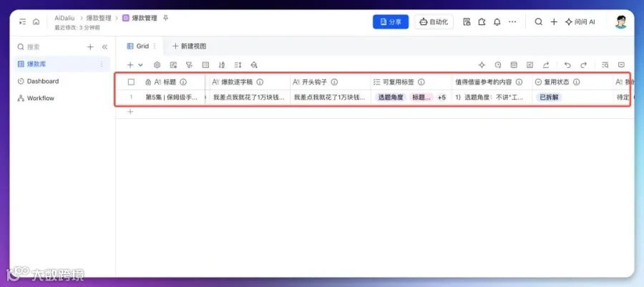Show info for the 标题 field

(x=183, y=82)
